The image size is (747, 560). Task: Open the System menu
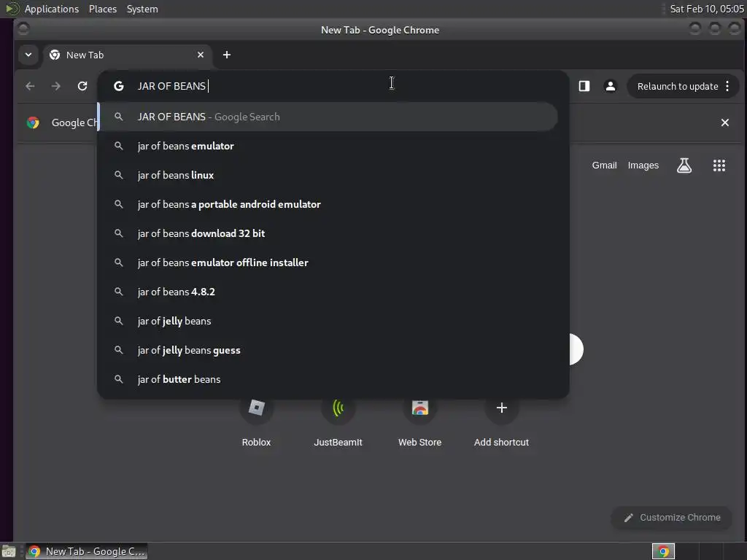tap(142, 9)
